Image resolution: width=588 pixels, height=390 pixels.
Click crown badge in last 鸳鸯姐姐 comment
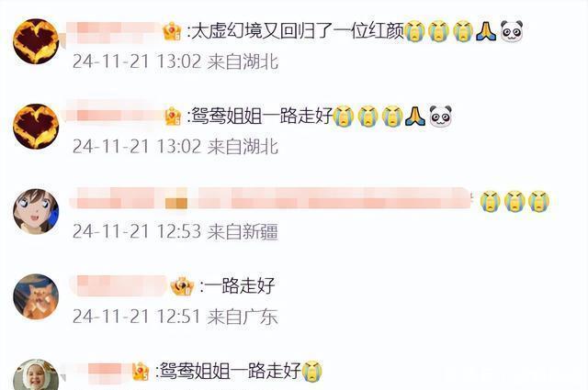coord(141,372)
